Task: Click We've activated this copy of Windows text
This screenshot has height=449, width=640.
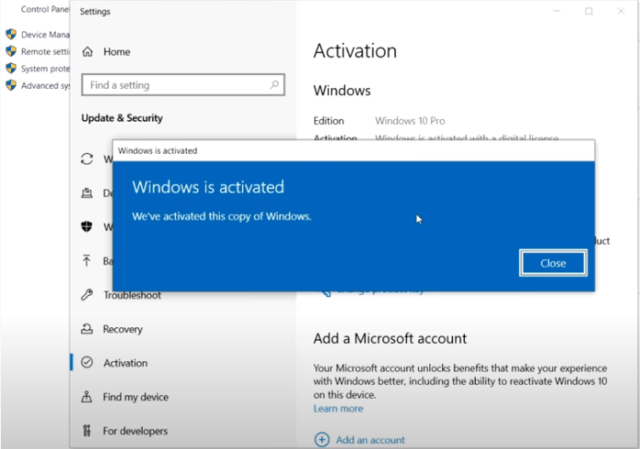Action: click(x=222, y=216)
